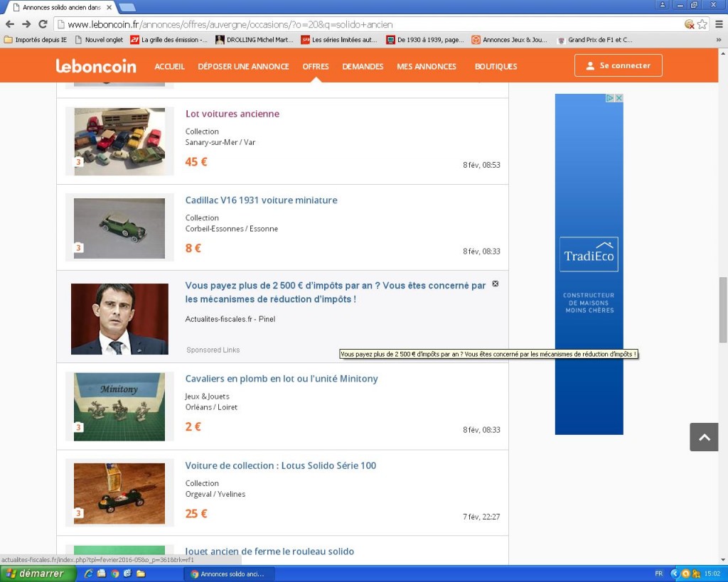This screenshot has width=728, height=582.
Task: Reload the page with refresh icon
Action: [43, 24]
